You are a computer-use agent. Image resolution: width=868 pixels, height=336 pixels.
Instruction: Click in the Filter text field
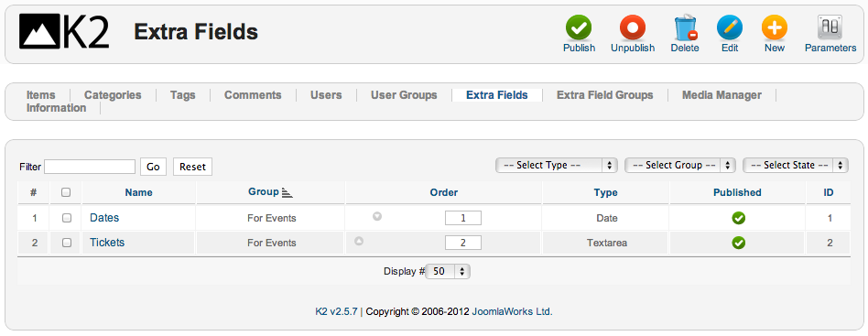(90, 167)
